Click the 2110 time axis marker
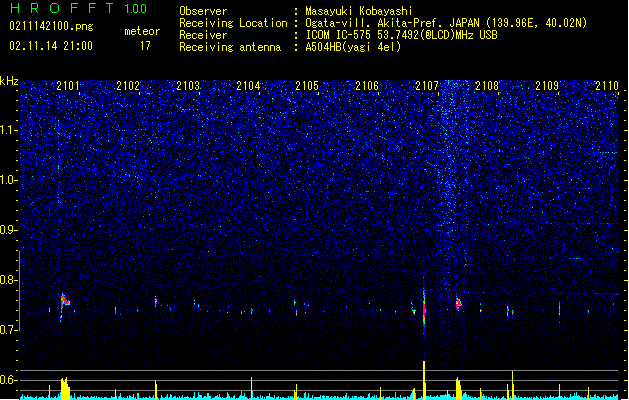The width and height of the screenshot is (629, 400). [607, 86]
